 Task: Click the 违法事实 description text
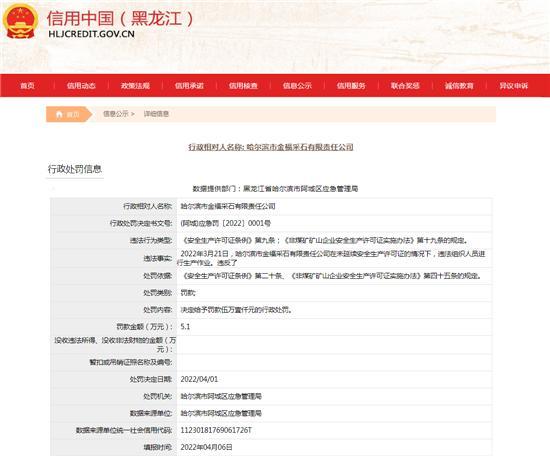click(x=331, y=258)
